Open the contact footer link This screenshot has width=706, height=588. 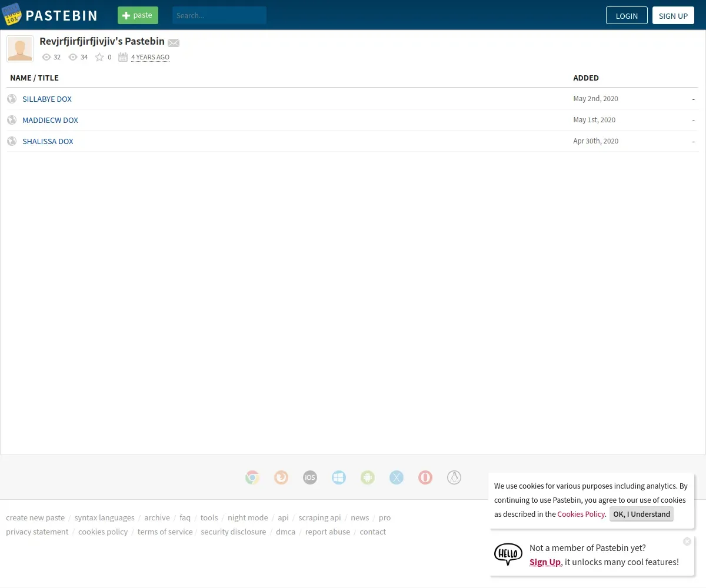click(373, 532)
